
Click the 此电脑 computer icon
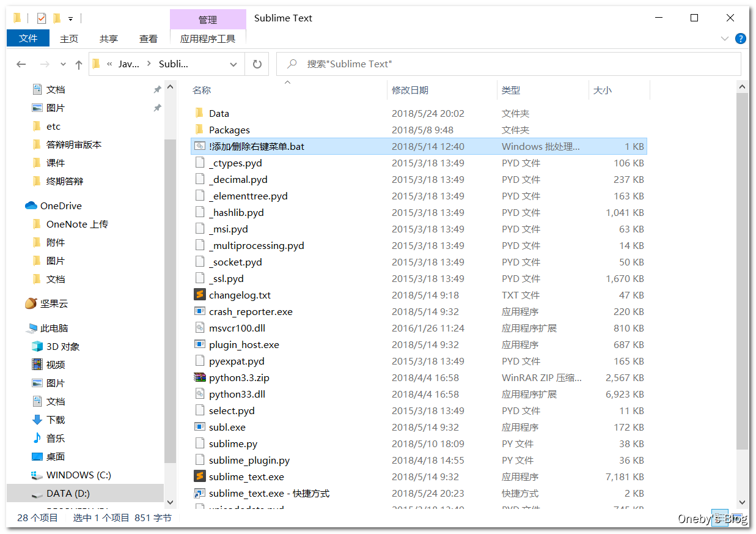pyautogui.click(x=32, y=328)
